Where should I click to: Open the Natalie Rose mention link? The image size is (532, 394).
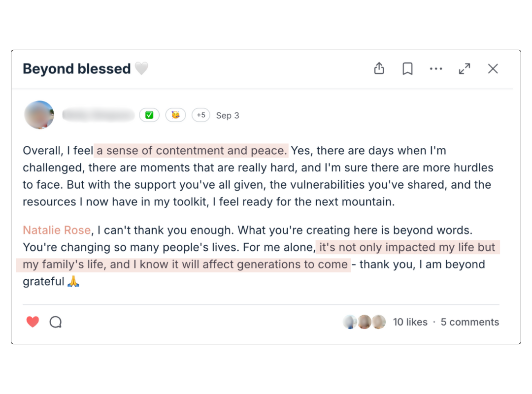click(x=57, y=230)
